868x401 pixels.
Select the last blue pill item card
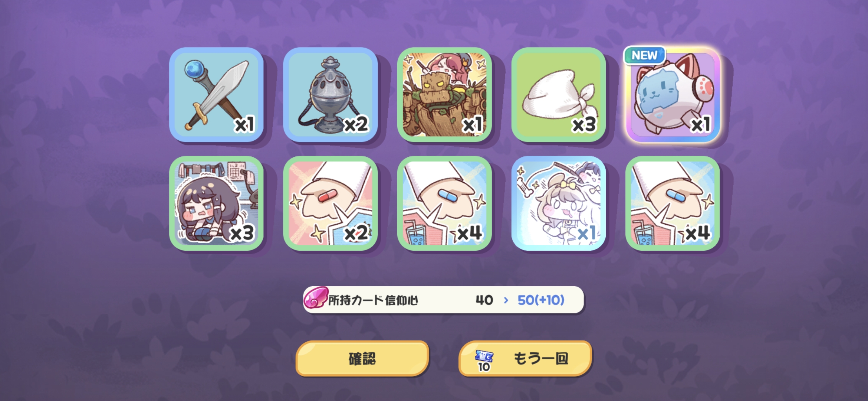(673, 203)
